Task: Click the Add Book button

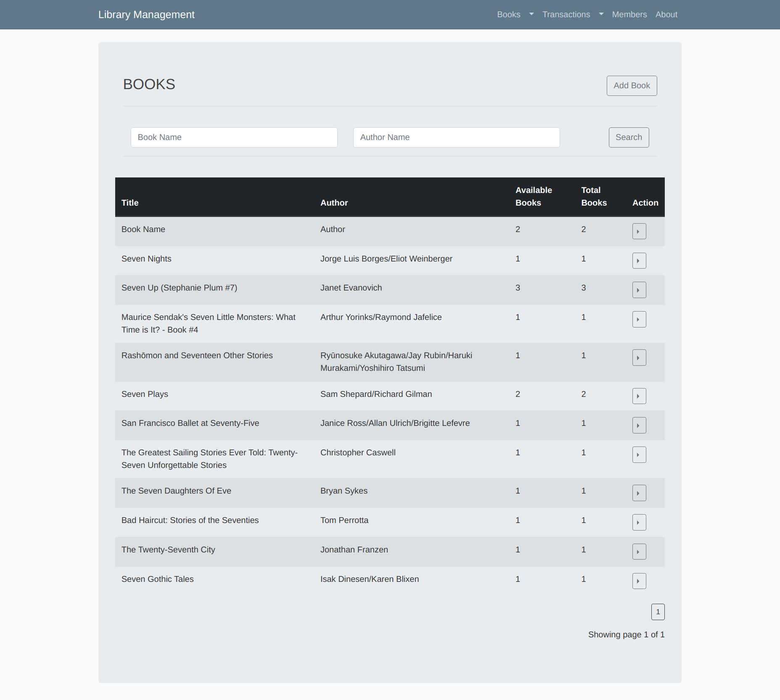Action: 632,86
